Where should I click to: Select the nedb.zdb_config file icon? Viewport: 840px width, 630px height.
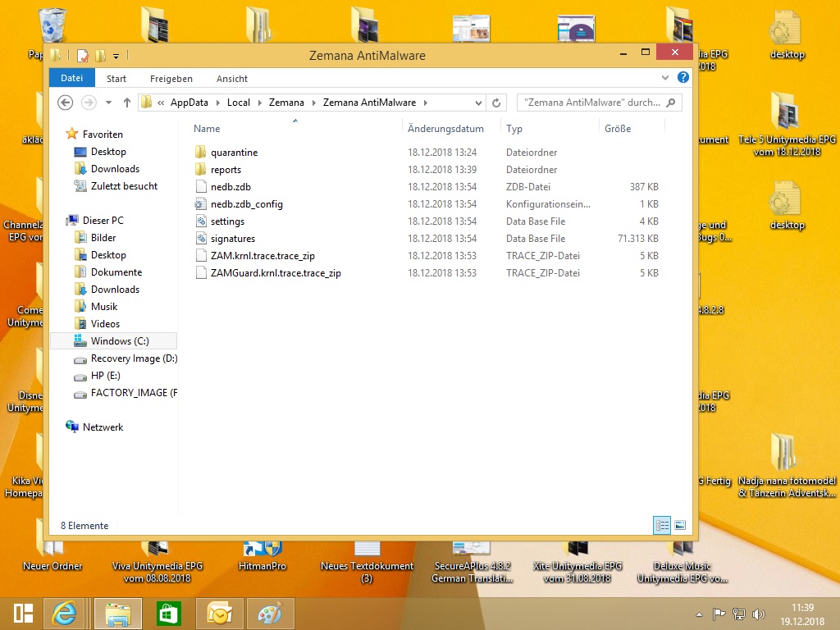point(200,204)
